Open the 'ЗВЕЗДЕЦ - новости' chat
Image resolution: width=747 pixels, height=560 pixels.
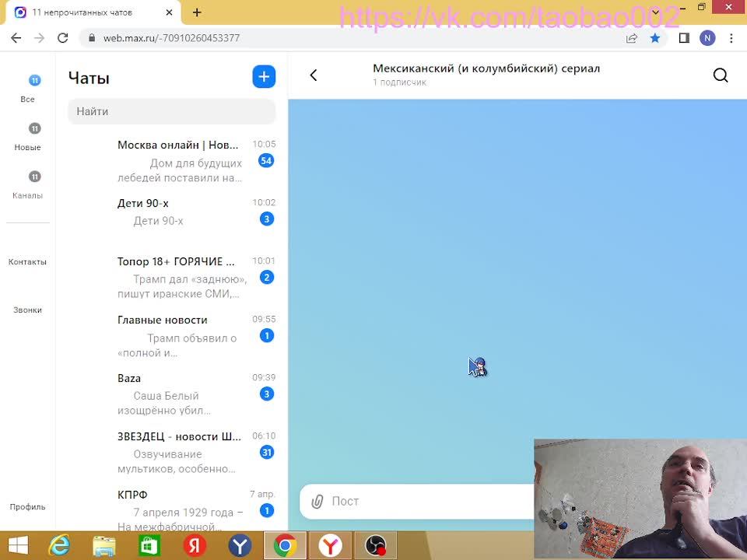point(171,453)
